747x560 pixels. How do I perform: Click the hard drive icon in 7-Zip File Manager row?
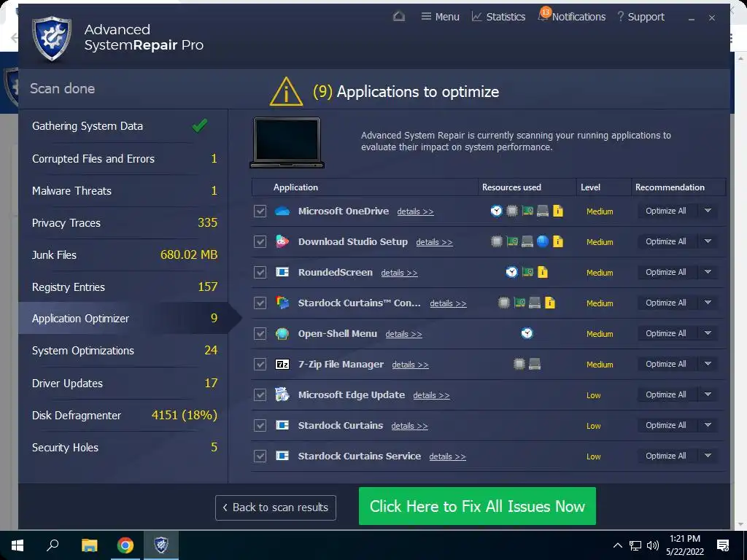point(535,365)
